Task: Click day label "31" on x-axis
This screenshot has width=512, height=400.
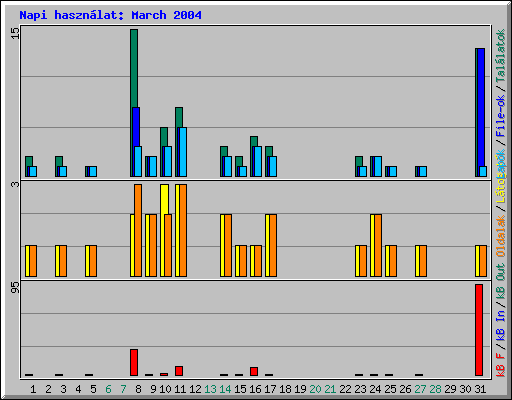Action: (480, 389)
